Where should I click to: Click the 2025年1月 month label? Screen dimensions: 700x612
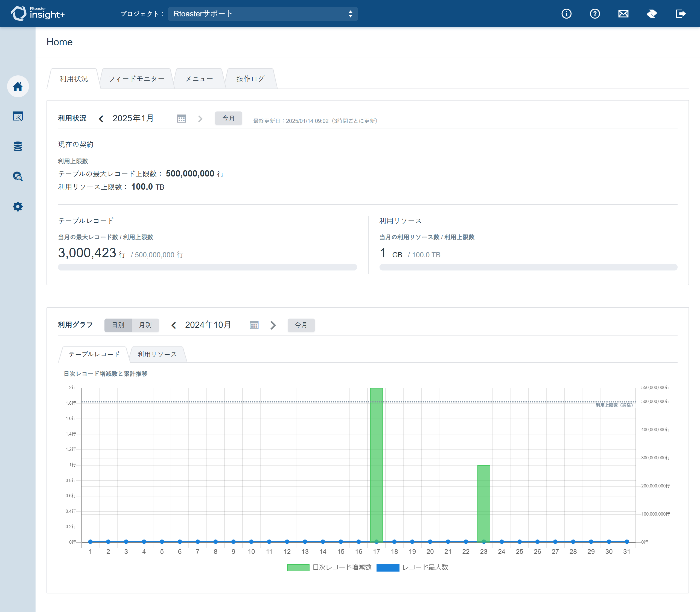[x=133, y=119]
